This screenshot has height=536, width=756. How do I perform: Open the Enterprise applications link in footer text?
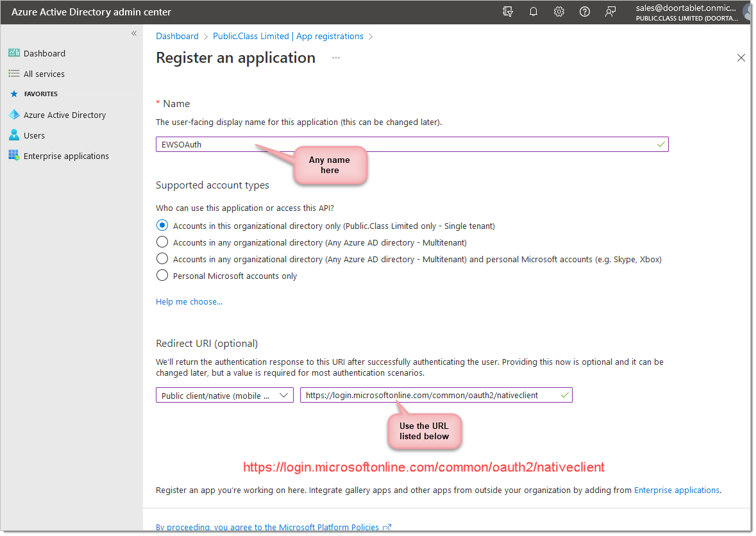[x=676, y=490]
